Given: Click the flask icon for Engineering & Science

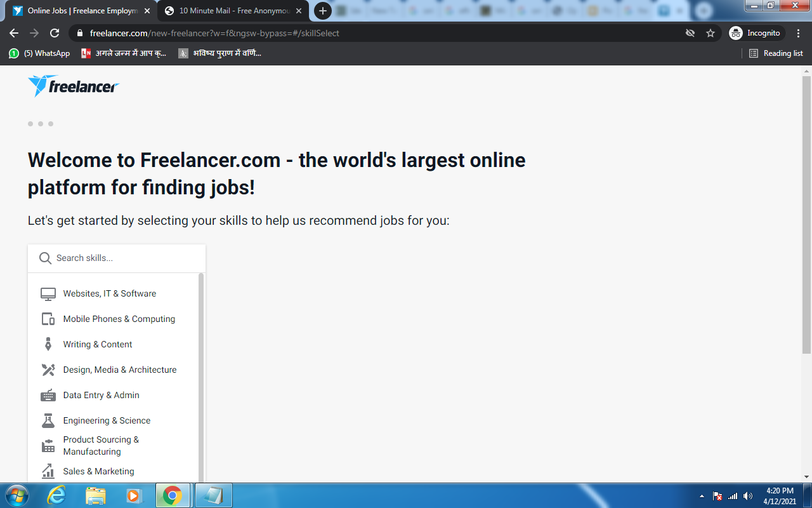Looking at the screenshot, I should pyautogui.click(x=48, y=420).
